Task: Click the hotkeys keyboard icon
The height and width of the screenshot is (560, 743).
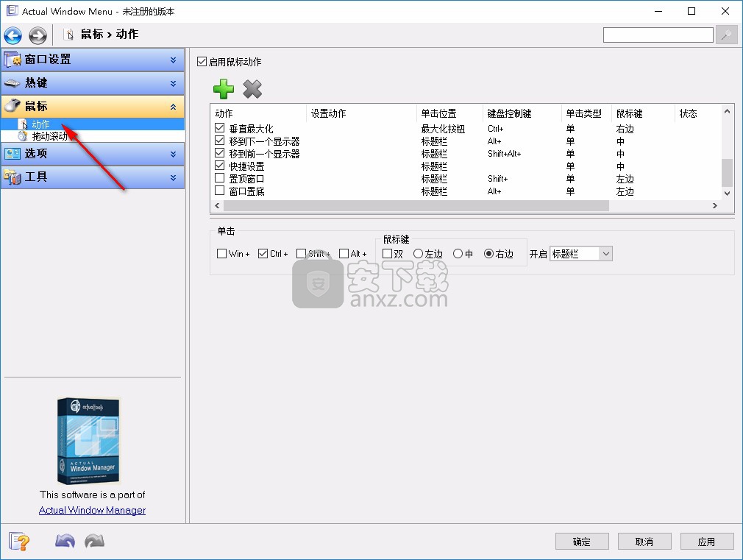Action: point(13,83)
